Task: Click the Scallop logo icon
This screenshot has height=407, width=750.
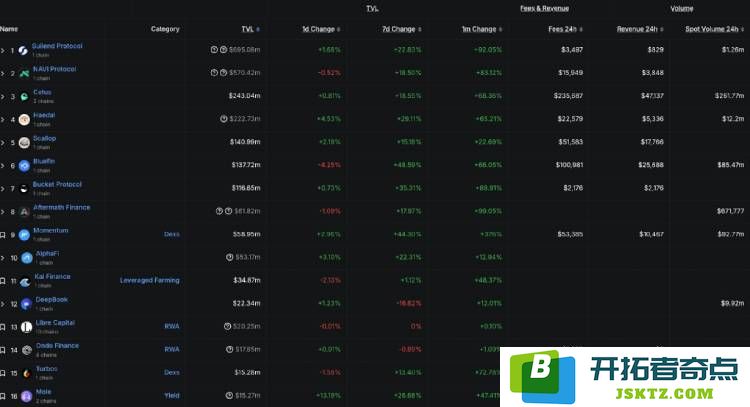Action: [x=24, y=143]
